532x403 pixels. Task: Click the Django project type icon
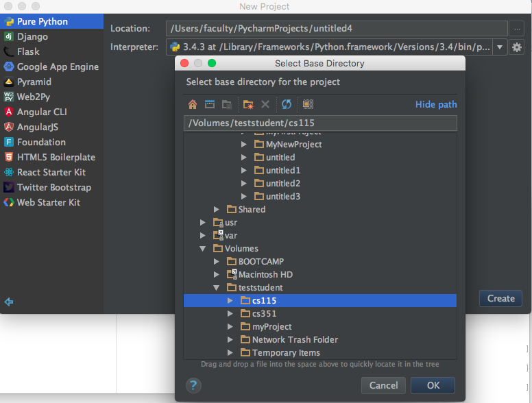tap(8, 36)
